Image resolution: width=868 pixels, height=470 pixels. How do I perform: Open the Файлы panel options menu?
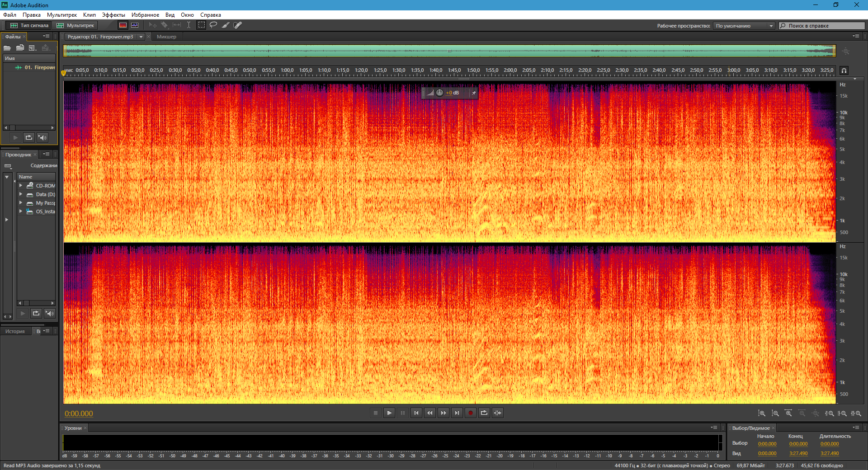point(46,36)
